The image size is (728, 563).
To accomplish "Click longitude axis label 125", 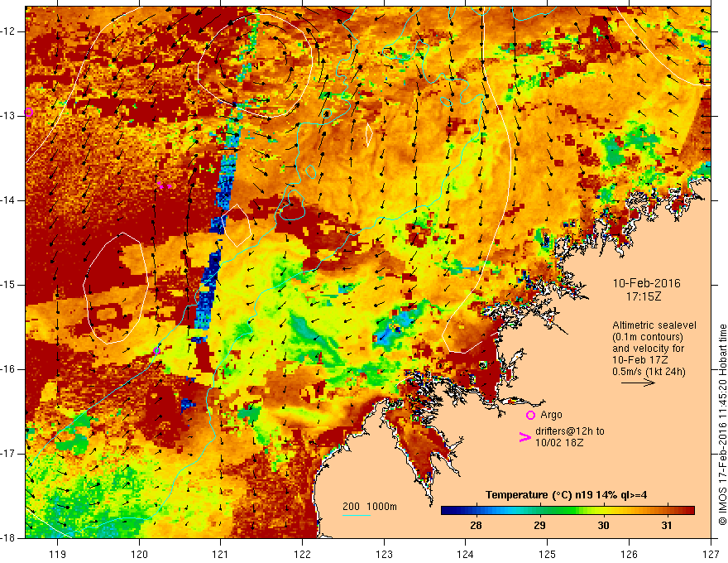I will pos(548,554).
